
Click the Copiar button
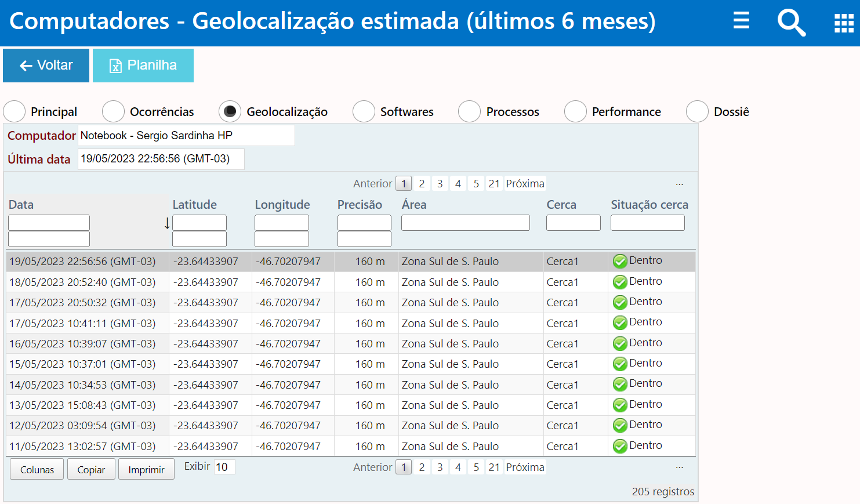click(x=91, y=469)
